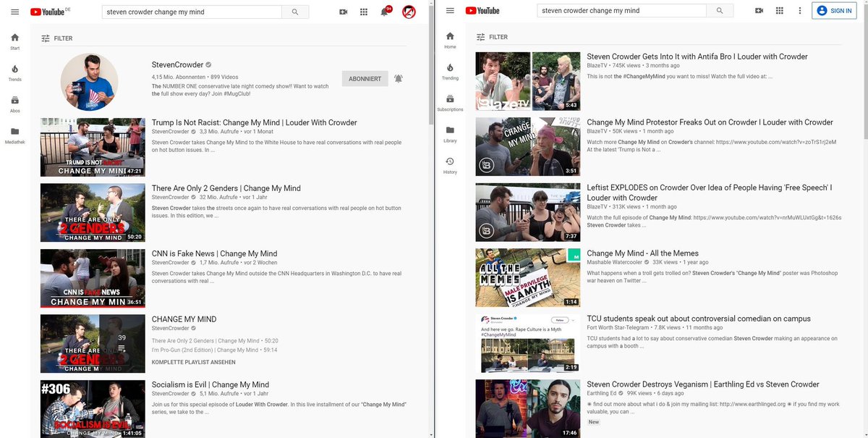Toggle StevenCrowder channel notification bell
This screenshot has width=868, height=438.
click(x=399, y=78)
